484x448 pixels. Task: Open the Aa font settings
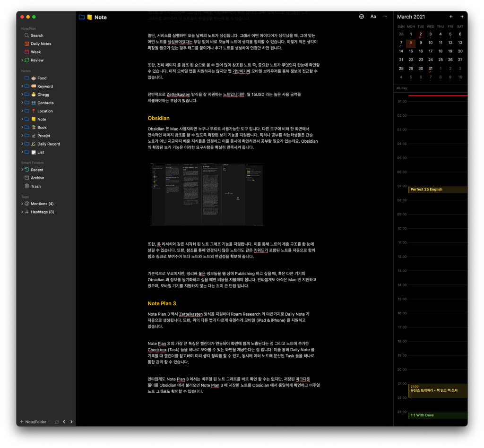pos(373,17)
